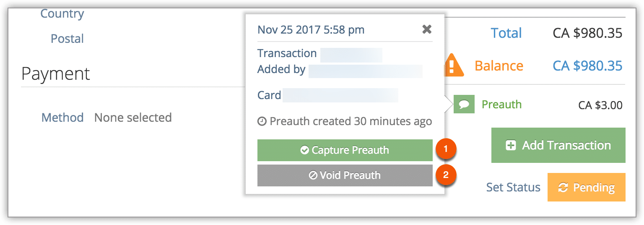Viewport: 644px width, 225px height.
Task: Click the Capture Preauth button
Action: click(345, 150)
